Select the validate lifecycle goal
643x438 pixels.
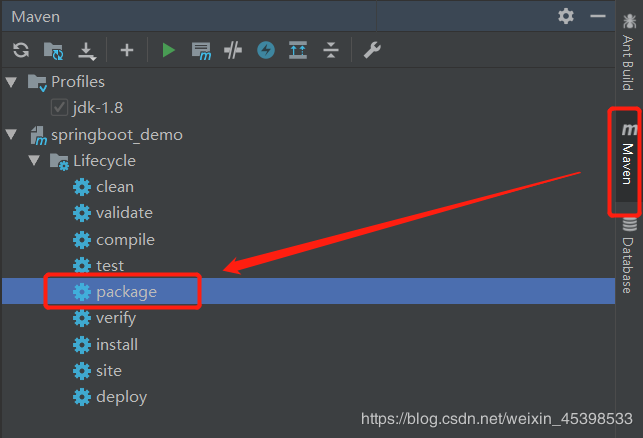click(113, 213)
